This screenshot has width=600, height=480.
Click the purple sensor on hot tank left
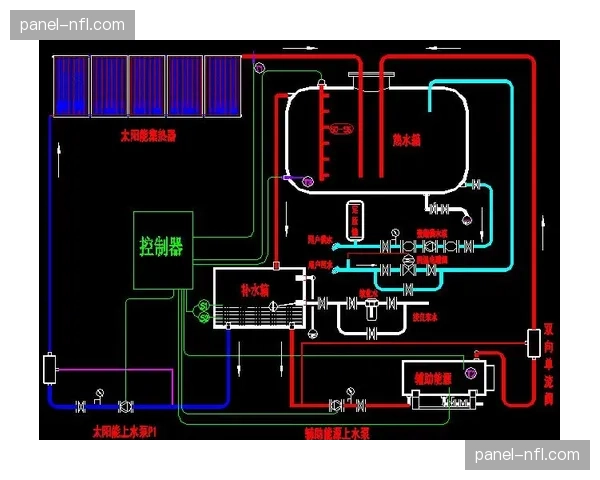pos(307,180)
